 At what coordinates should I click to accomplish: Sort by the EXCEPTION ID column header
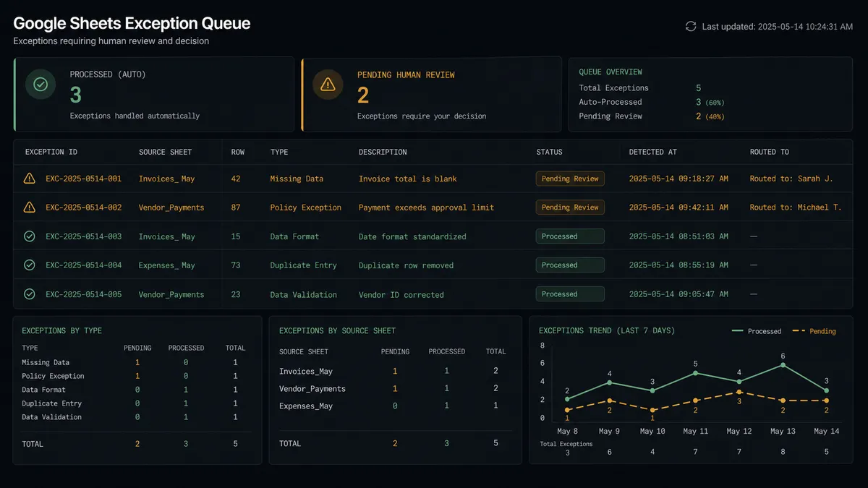(51, 153)
